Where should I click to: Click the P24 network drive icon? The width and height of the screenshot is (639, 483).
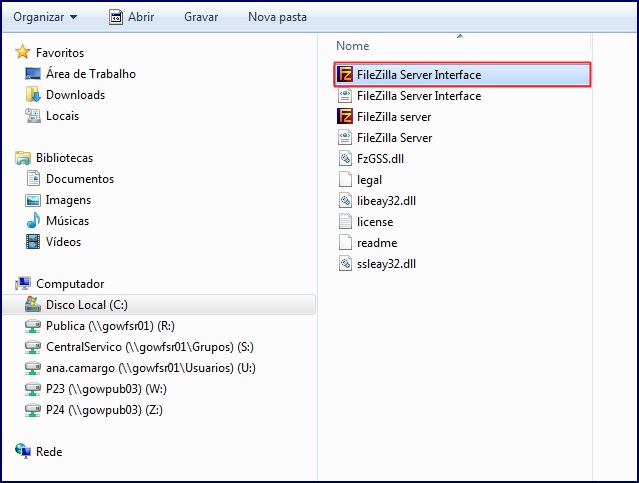[33, 410]
